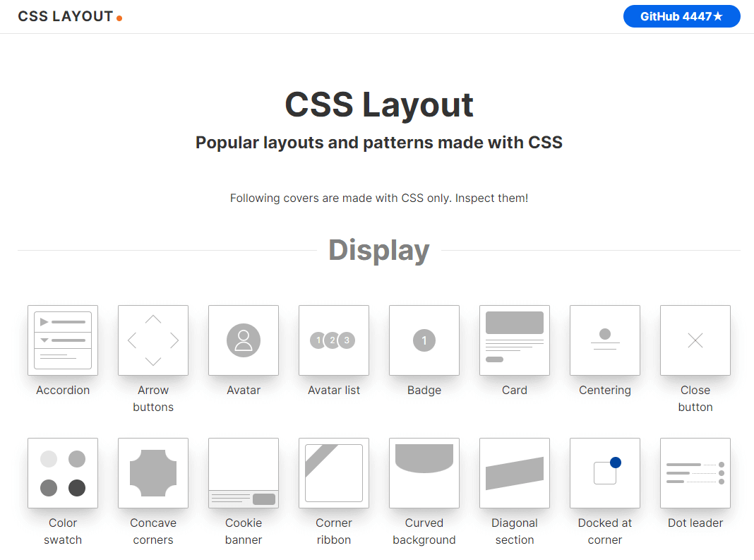754x560 pixels.
Task: Select the Avatar list cover
Action: coord(334,340)
